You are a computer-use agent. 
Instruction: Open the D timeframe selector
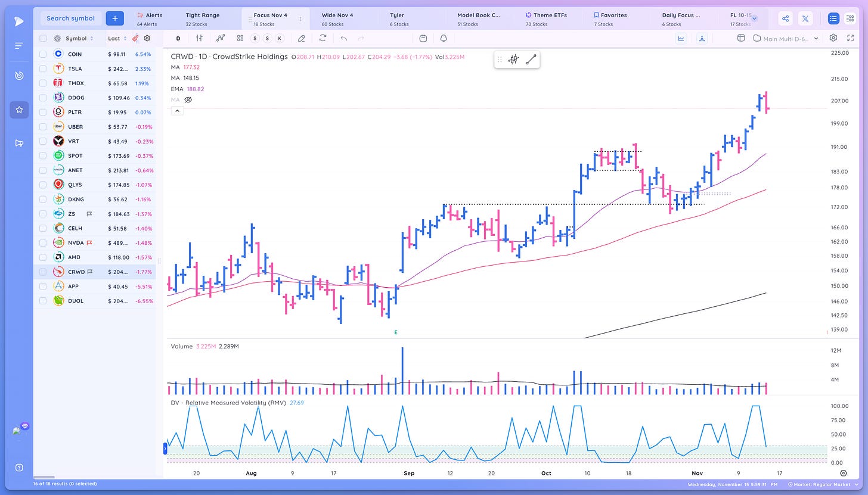(178, 38)
